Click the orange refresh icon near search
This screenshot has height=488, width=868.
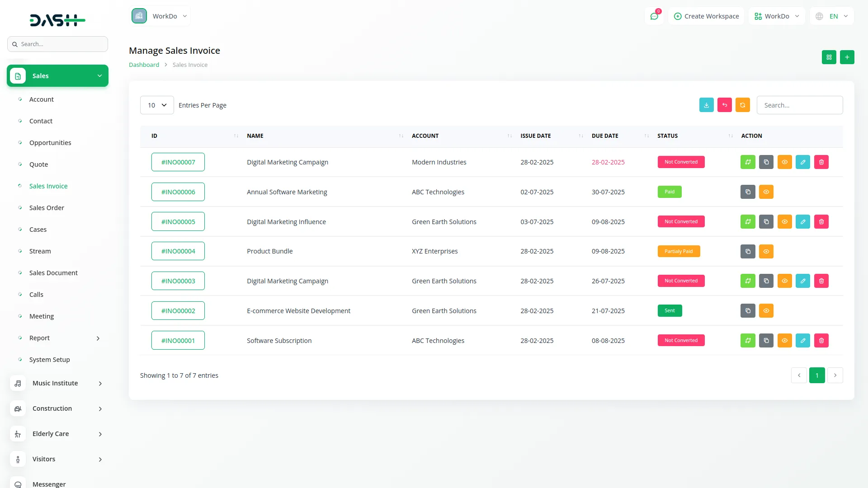742,105
